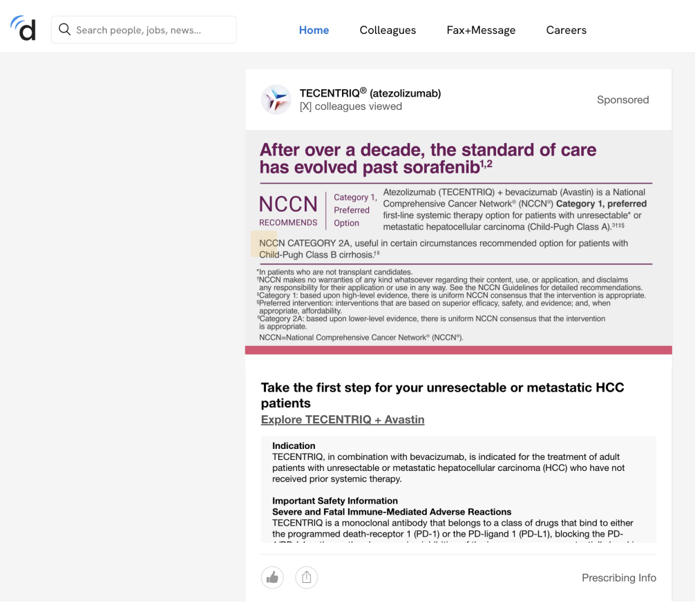Screen dimensions: 695x616
Task: Go to the Colleagues tab
Action: [x=388, y=30]
